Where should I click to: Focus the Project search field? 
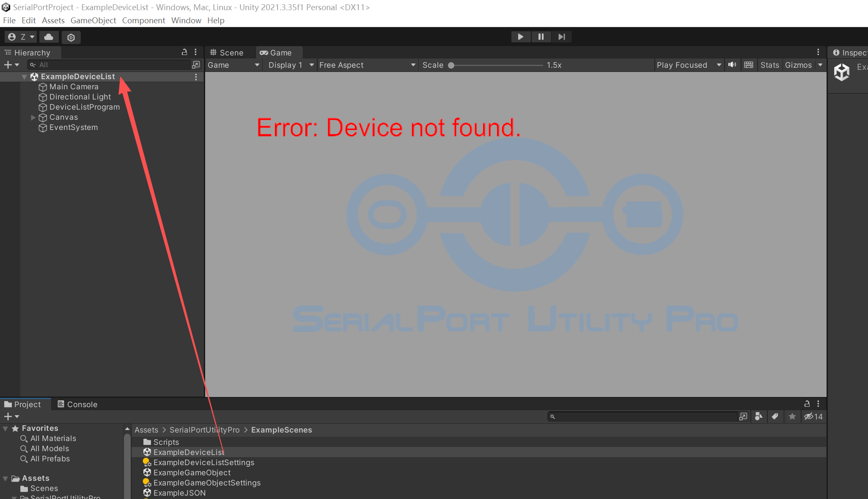(643, 416)
